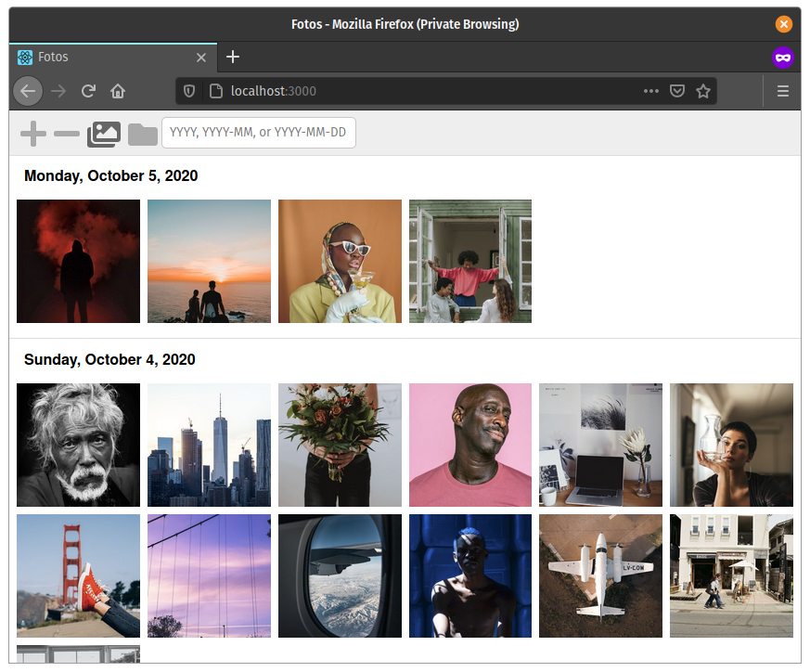Go to the browser home page icon
Image resolution: width=810 pixels, height=672 pixels.
(x=118, y=91)
